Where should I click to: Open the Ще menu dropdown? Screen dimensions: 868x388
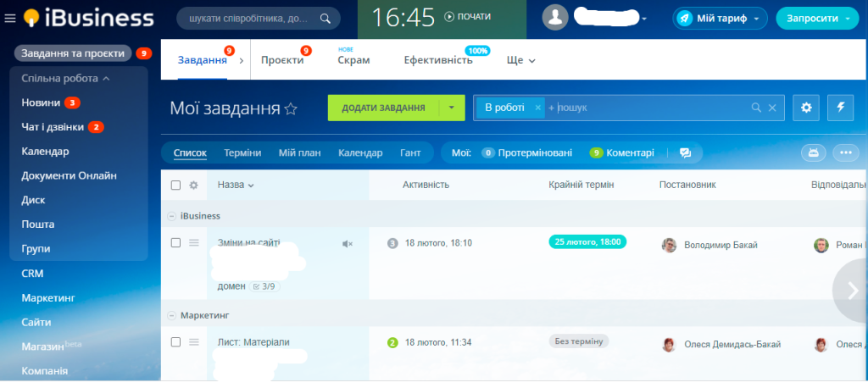click(x=521, y=60)
